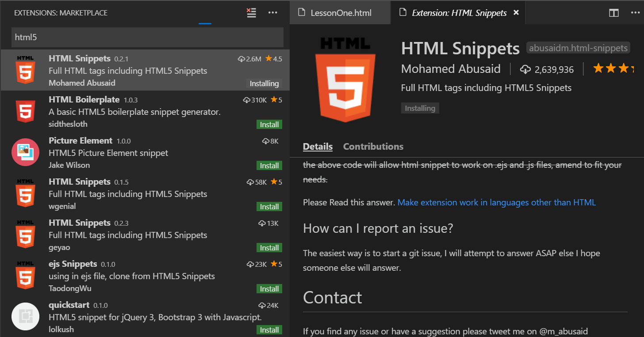Image resolution: width=644 pixels, height=337 pixels.
Task: Open the editor More Actions ellipsis menu
Action: coord(635,13)
